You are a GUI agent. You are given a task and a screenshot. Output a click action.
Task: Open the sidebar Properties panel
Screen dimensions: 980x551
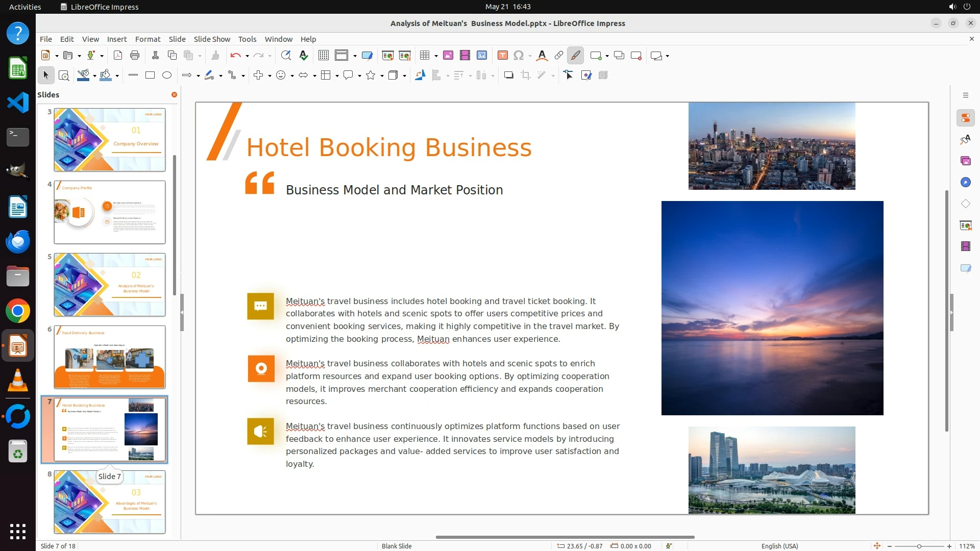click(x=965, y=118)
